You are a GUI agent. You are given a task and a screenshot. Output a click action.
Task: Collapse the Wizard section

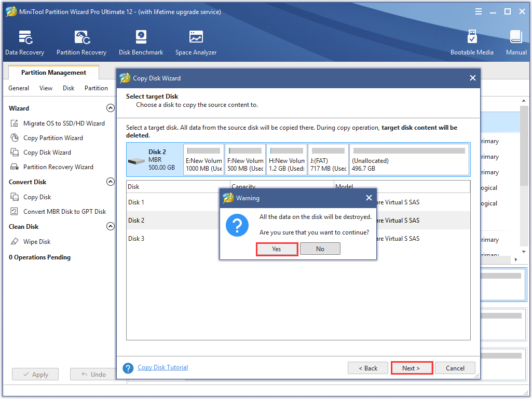(110, 108)
